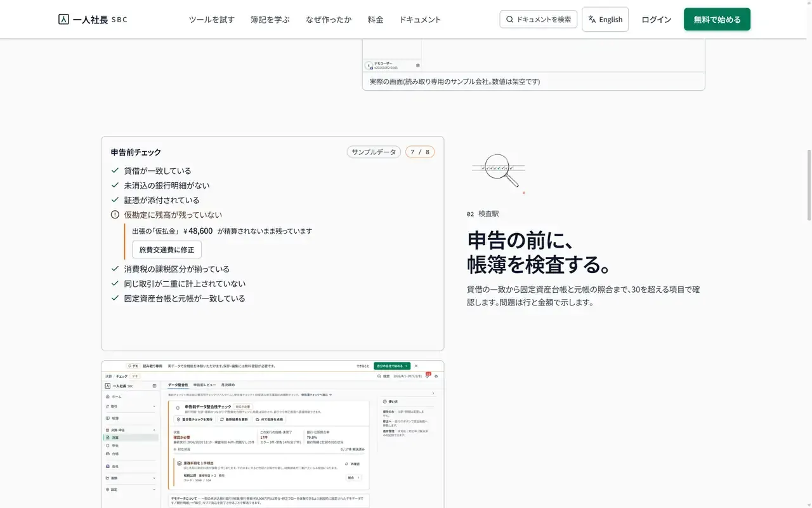Switch the language with the English button
Screen dimensions: 812x508
pyautogui.click(x=605, y=19)
